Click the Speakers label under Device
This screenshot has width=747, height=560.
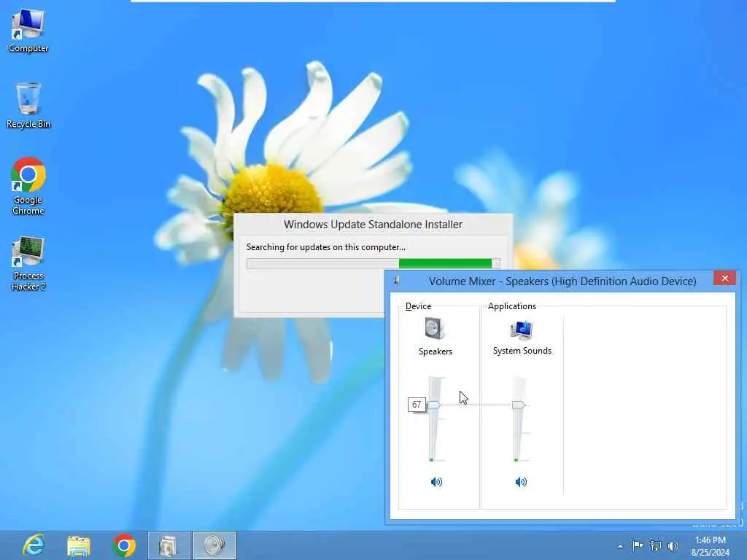point(435,351)
